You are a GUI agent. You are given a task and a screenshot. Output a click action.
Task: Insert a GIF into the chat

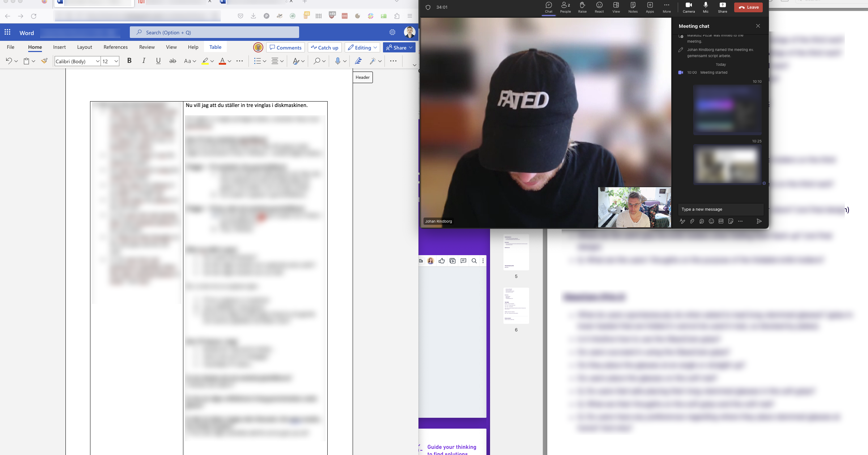tap(721, 221)
